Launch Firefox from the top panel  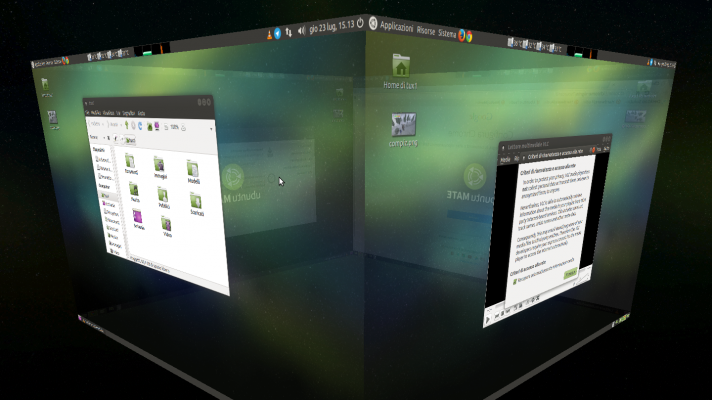click(461, 35)
